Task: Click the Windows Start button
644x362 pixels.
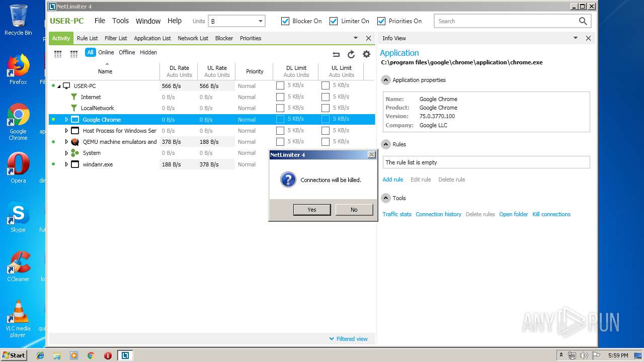Action: coord(14,355)
